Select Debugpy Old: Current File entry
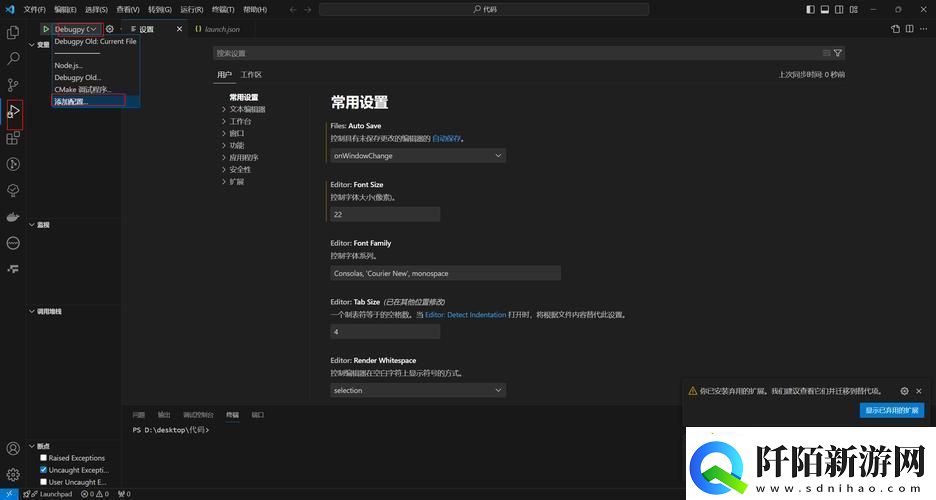Viewport: 936px width, 500px height. [96, 42]
